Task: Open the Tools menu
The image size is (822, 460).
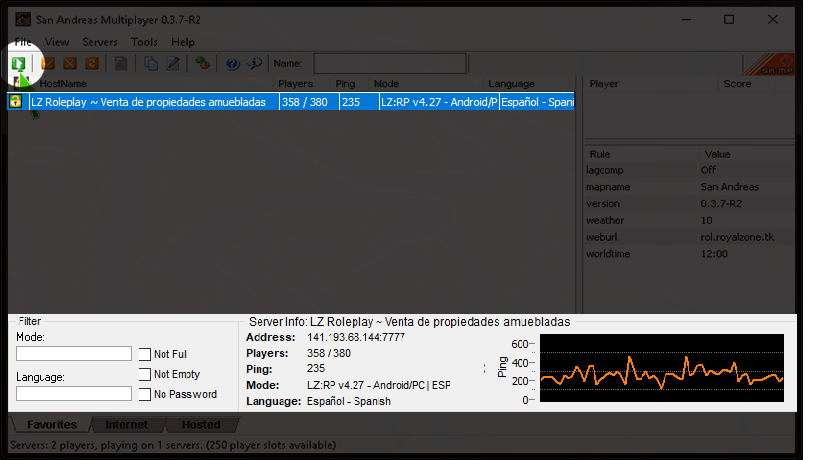Action: [x=144, y=42]
